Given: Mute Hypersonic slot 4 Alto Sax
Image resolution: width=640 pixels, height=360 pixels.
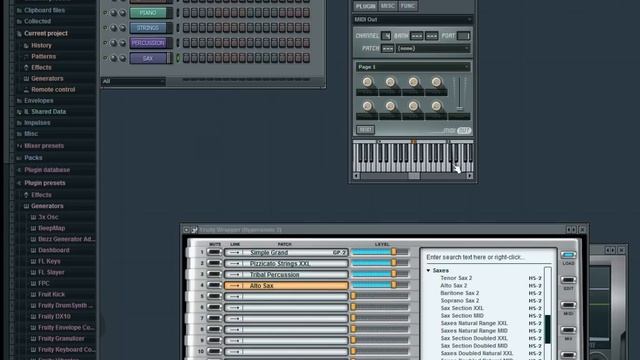Looking at the screenshot, I should point(214,286).
